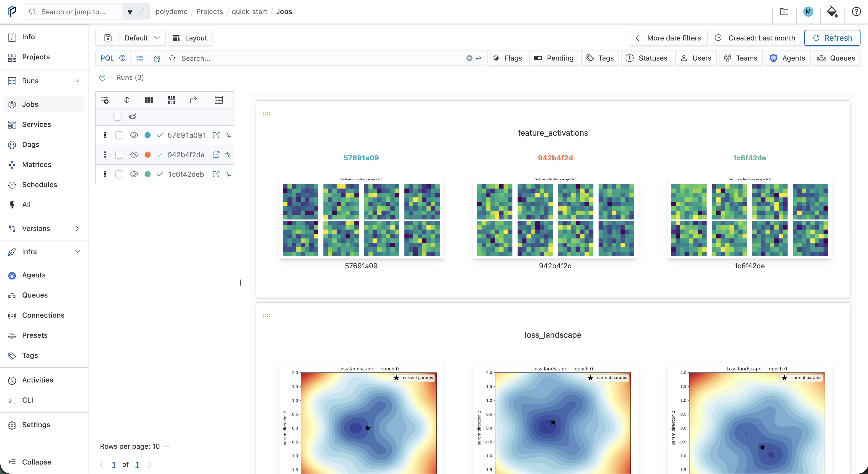Viewport: 868px width, 474px height.
Task: Check the box for run 1c6f42deb
Action: pos(119,174)
